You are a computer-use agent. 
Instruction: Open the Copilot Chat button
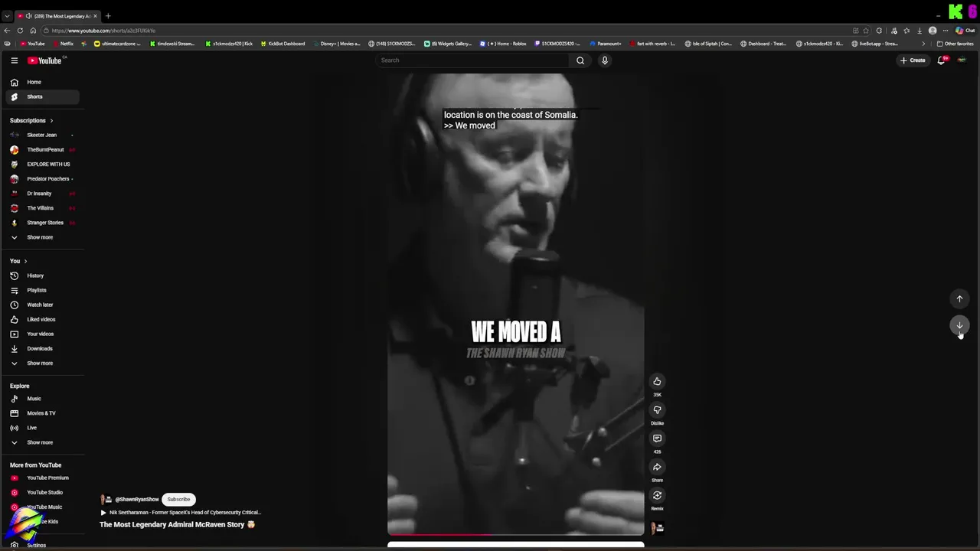[964, 31]
